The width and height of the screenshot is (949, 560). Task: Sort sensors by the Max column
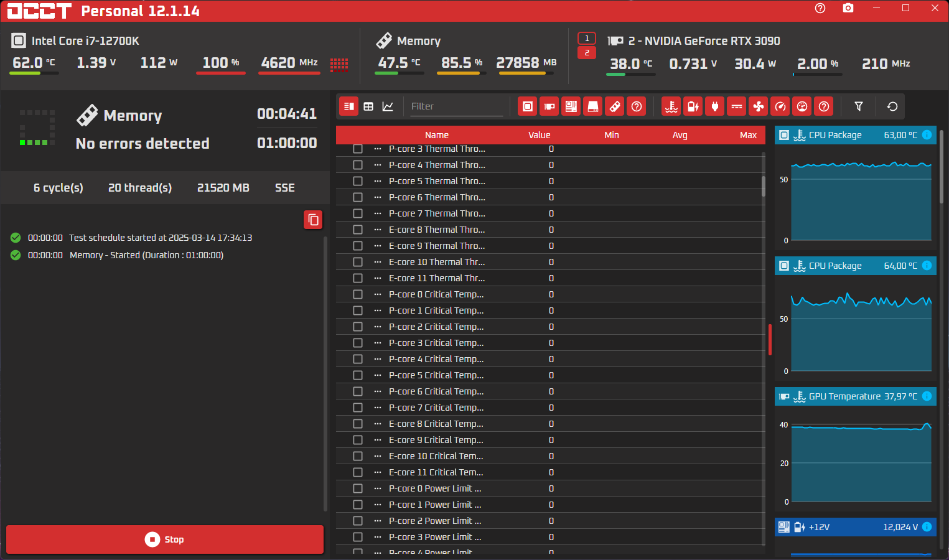coord(749,135)
